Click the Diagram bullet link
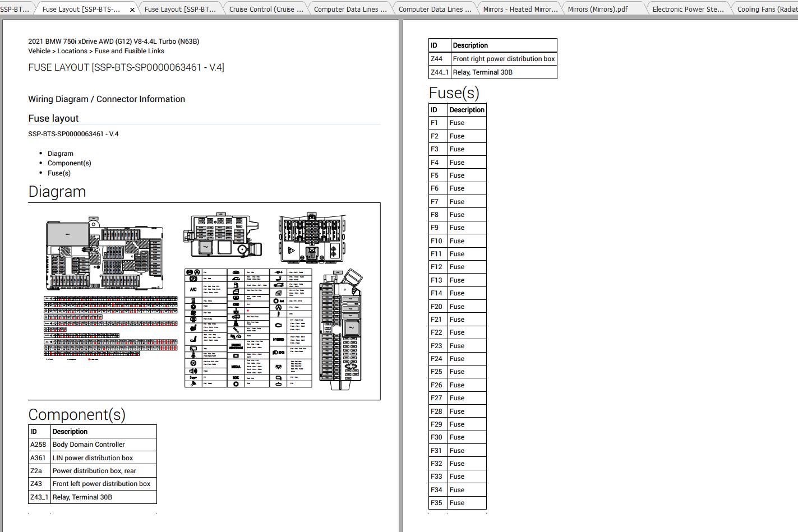Image resolution: width=798 pixels, height=532 pixels. pos(61,154)
